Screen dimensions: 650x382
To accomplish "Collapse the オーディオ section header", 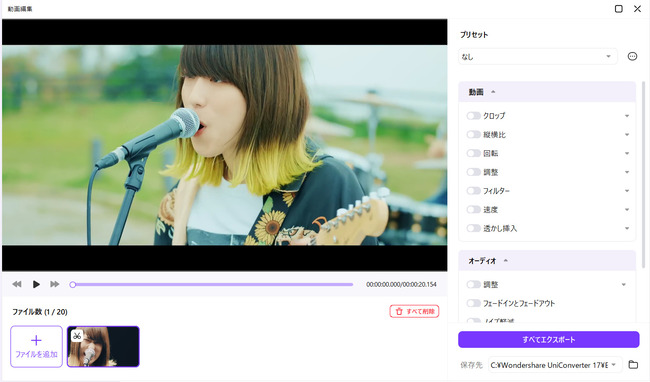I will click(x=547, y=261).
